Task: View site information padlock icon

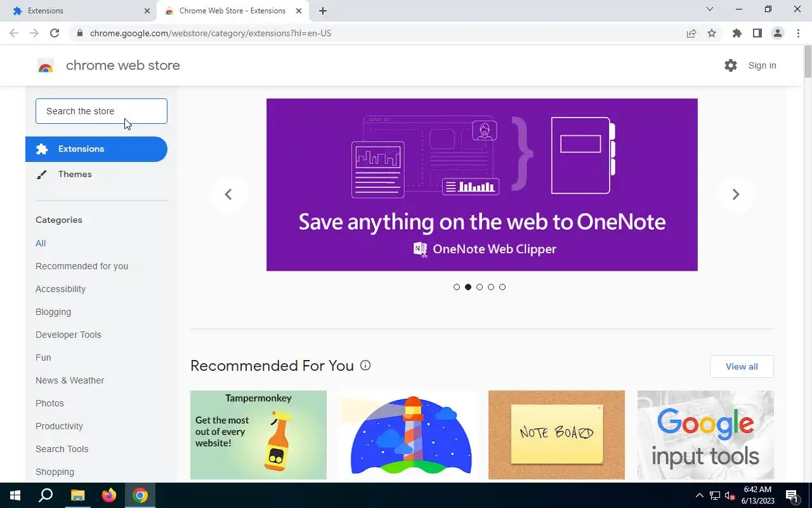Action: click(x=79, y=33)
